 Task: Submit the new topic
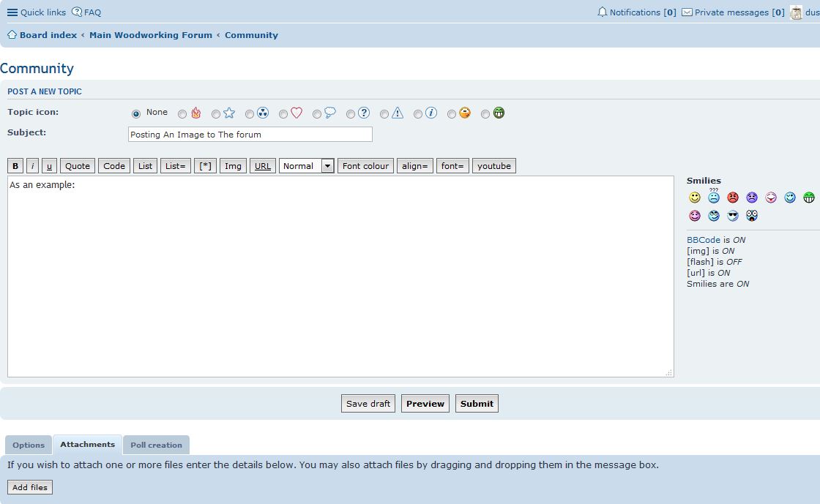point(477,404)
